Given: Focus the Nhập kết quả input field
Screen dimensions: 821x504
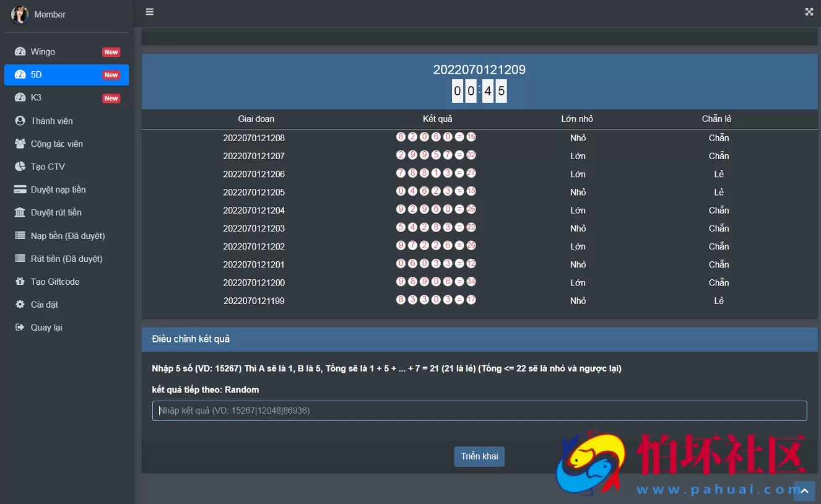Looking at the screenshot, I should [479, 411].
